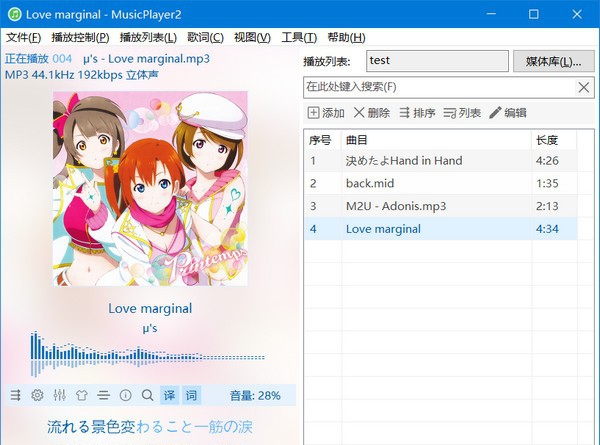Select Love marginal in playlist
The height and width of the screenshot is (445, 600).
coord(441,229)
